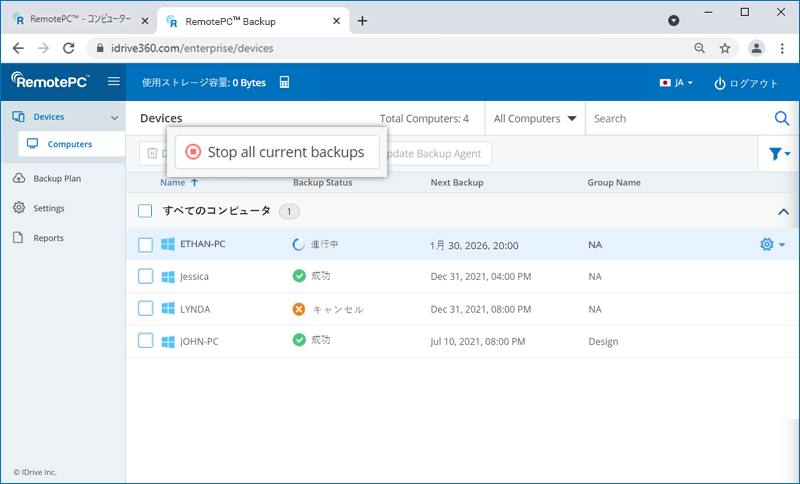Open the ETHAN-PC gear settings icon
This screenshot has height=484, width=800.
coord(766,244)
